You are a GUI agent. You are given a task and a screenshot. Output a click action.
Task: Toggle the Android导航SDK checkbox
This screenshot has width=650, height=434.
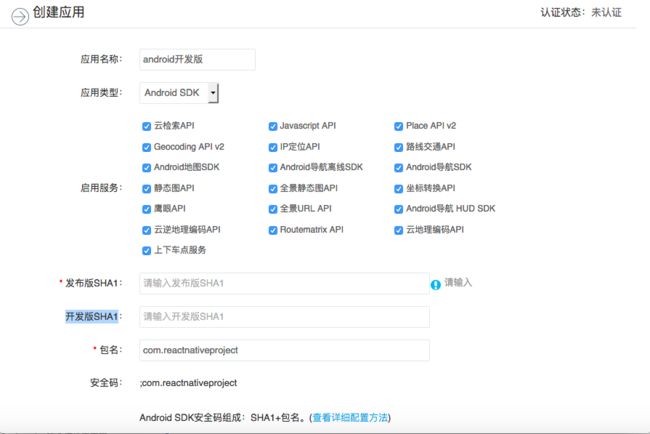[x=398, y=167]
